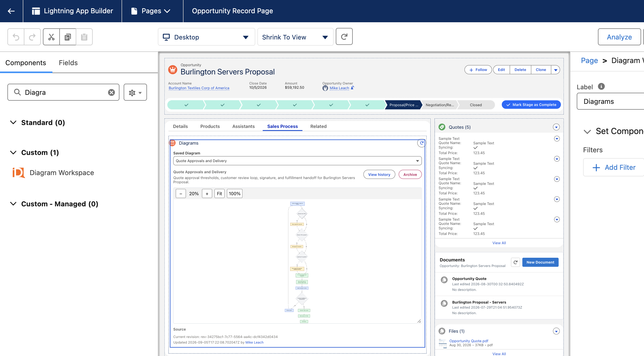Click the Analyze button
Image resolution: width=644 pixels, height=356 pixels.
(x=619, y=37)
